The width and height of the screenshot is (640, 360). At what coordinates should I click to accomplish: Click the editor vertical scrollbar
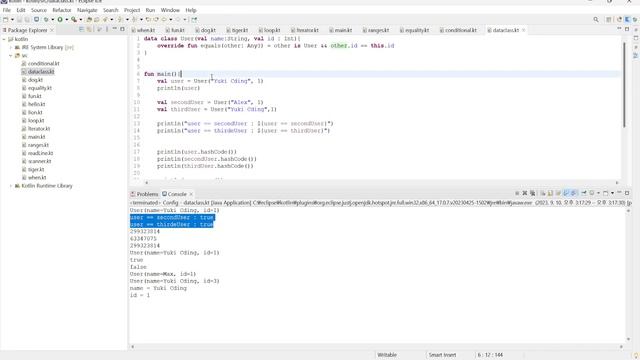pyautogui.click(x=624, y=84)
